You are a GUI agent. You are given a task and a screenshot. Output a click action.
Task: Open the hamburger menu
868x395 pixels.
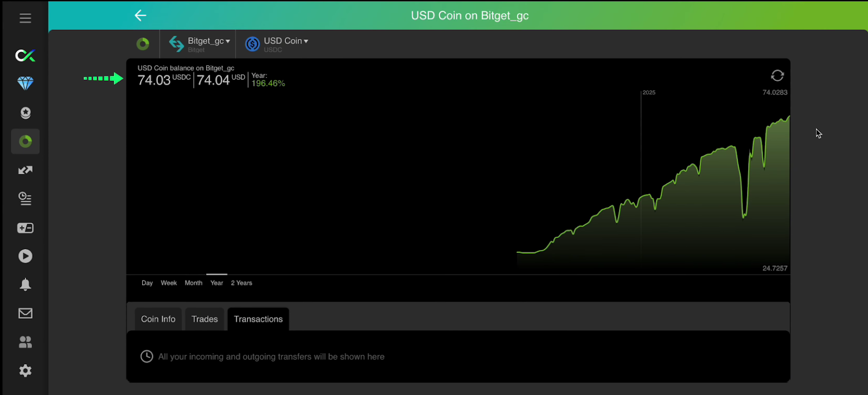tap(25, 18)
